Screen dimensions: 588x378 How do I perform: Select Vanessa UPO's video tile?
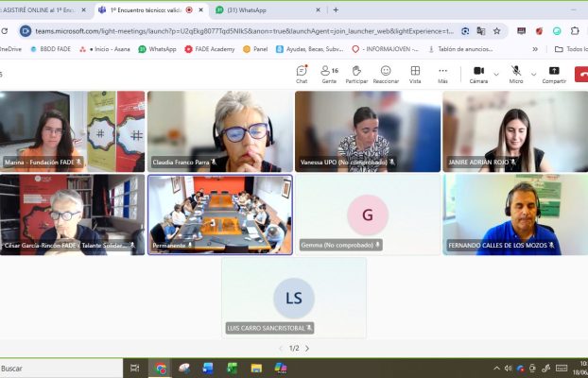click(x=368, y=131)
